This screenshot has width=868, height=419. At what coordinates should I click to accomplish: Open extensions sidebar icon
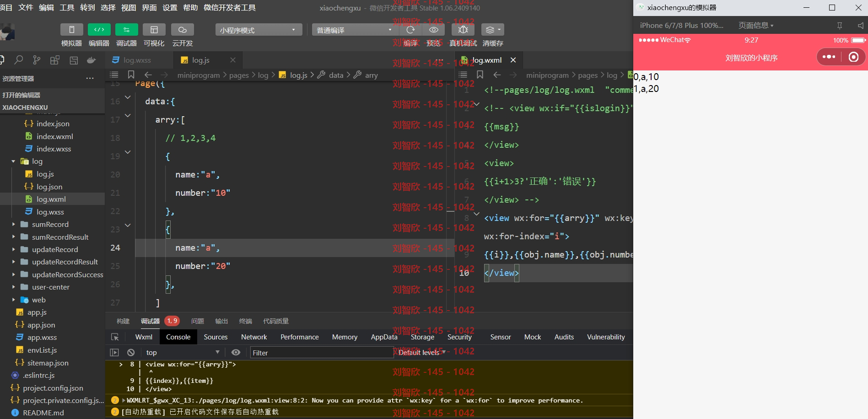[x=55, y=60]
